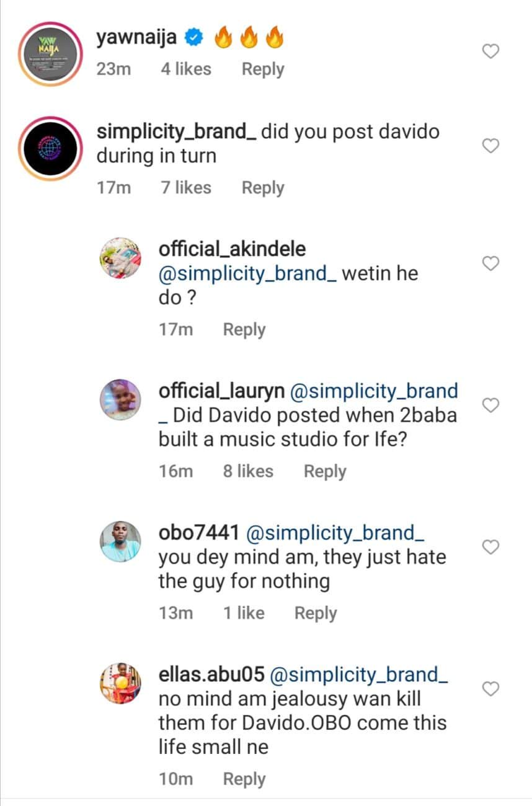This screenshot has height=806, width=532.
Task: View 7 likes on simplicity_brand_ comment
Action: click(186, 188)
